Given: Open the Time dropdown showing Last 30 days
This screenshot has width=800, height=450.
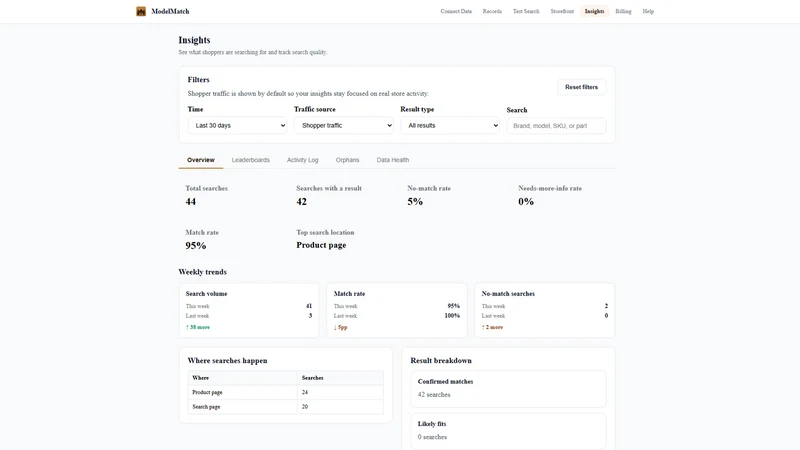Looking at the screenshot, I should coord(237,126).
